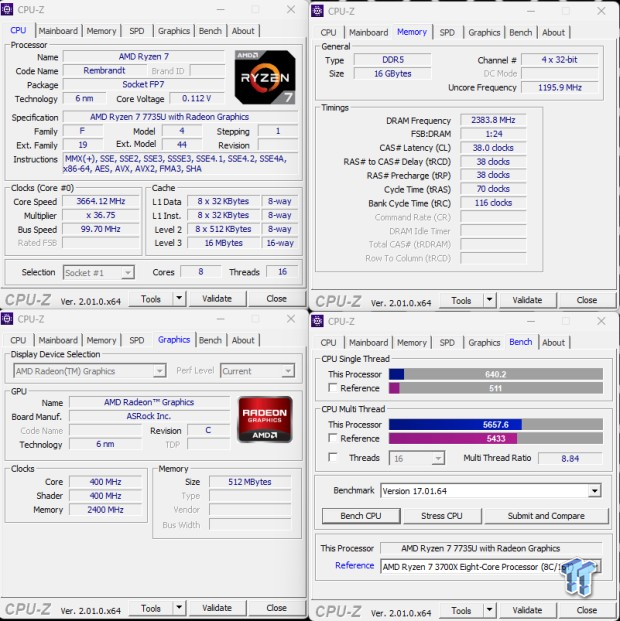Click the memory Type DDR5 value
This screenshot has height=621, width=620.
[x=393, y=60]
